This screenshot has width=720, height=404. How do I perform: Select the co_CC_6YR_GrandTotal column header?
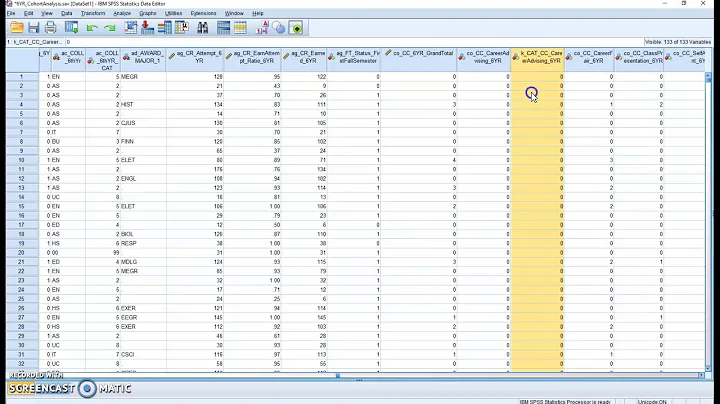[x=419, y=60]
